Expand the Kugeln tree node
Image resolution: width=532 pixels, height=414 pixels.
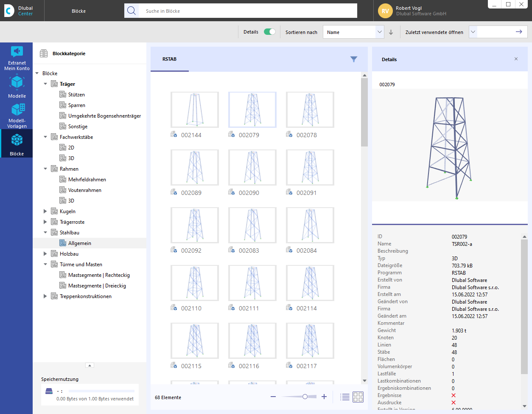45,211
